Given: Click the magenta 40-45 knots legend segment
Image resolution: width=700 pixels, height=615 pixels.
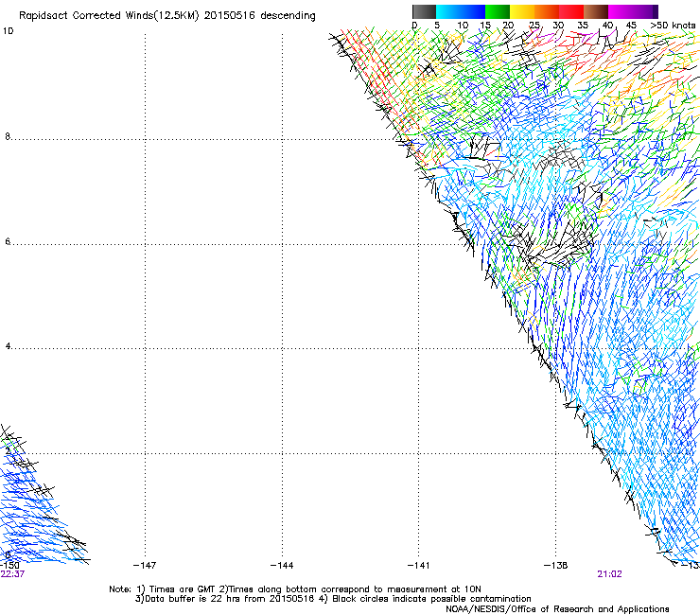Looking at the screenshot, I should click(621, 11).
